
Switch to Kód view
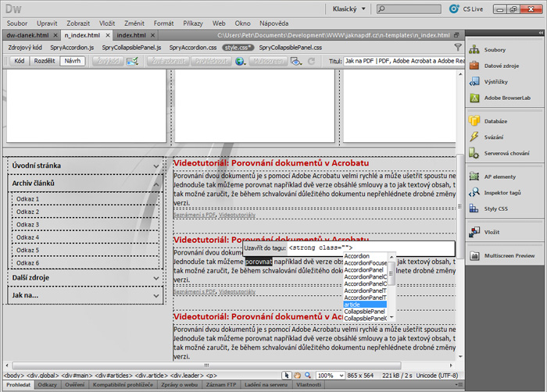[x=20, y=61]
